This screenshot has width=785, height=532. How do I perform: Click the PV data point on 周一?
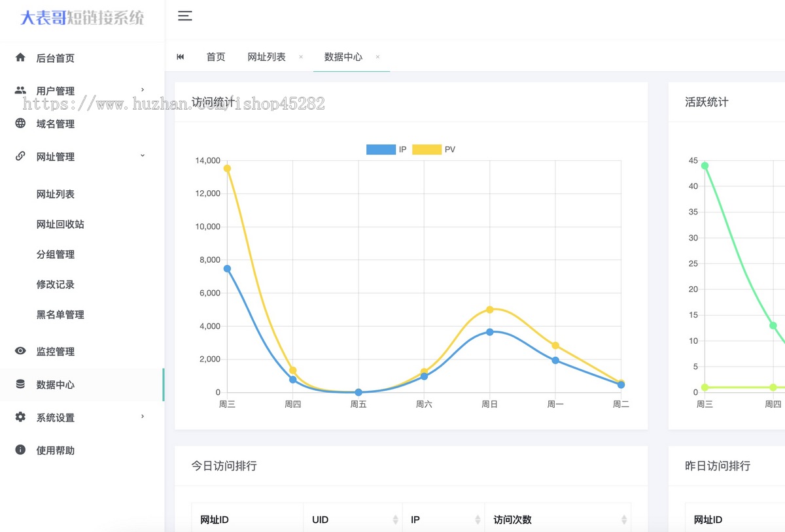(x=555, y=346)
